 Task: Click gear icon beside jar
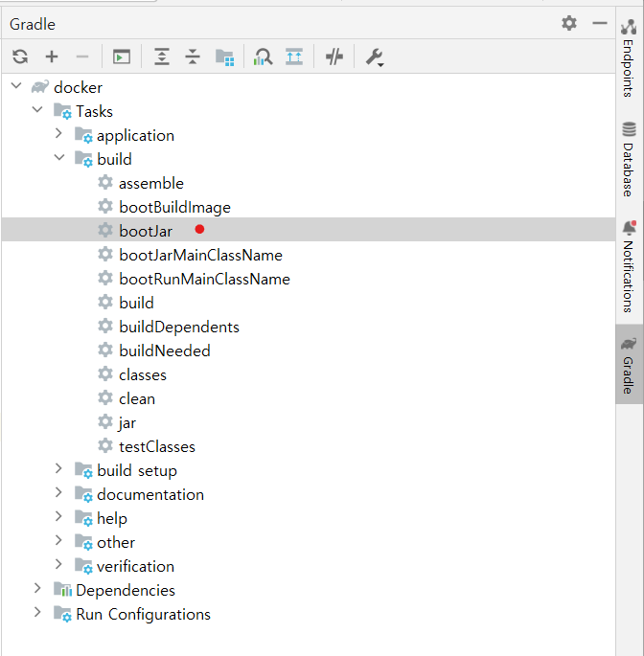[105, 421]
